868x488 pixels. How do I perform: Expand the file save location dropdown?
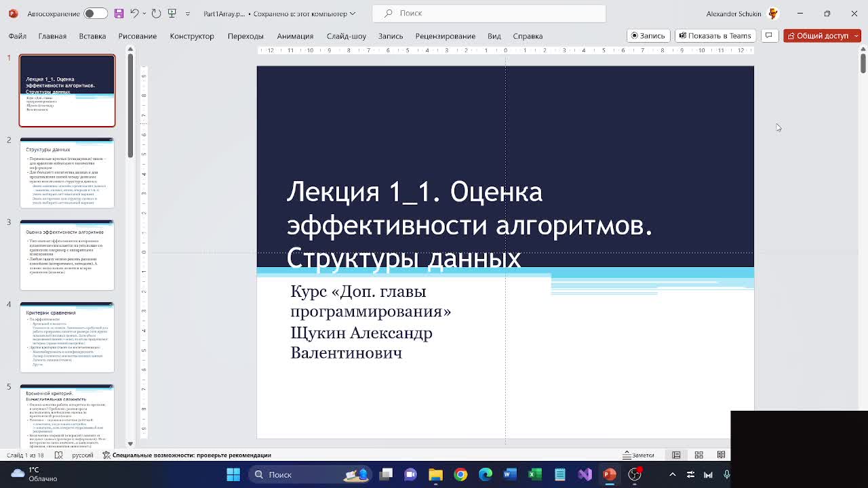[352, 14]
